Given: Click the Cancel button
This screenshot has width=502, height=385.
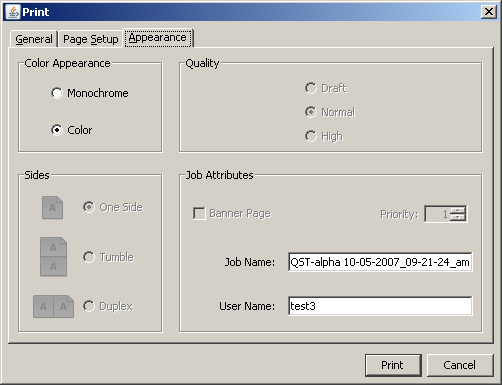Looking at the screenshot, I should point(460,365).
